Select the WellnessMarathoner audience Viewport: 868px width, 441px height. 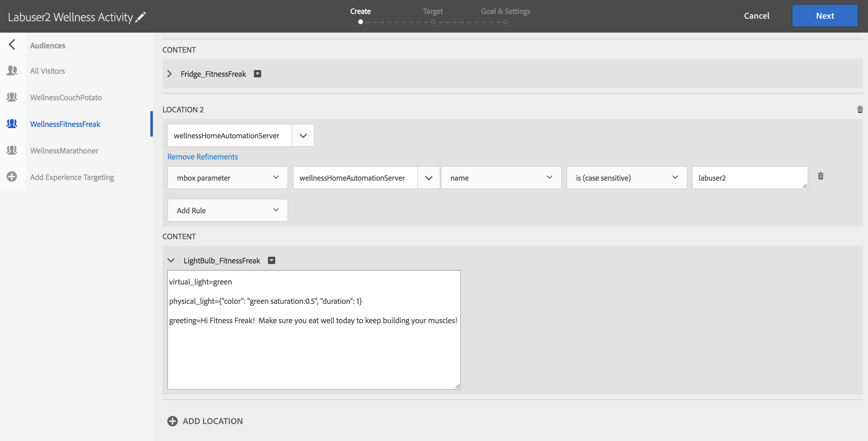coord(64,151)
